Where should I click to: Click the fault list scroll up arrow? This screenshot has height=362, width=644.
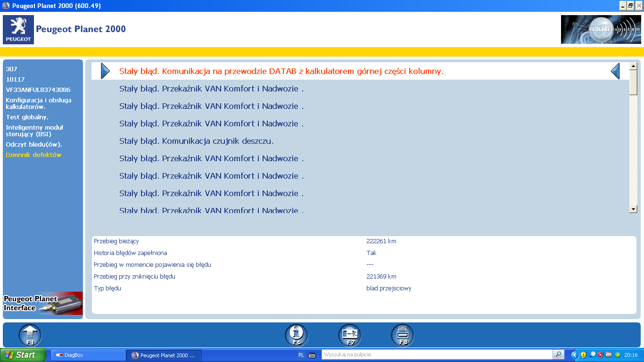pyautogui.click(x=633, y=67)
